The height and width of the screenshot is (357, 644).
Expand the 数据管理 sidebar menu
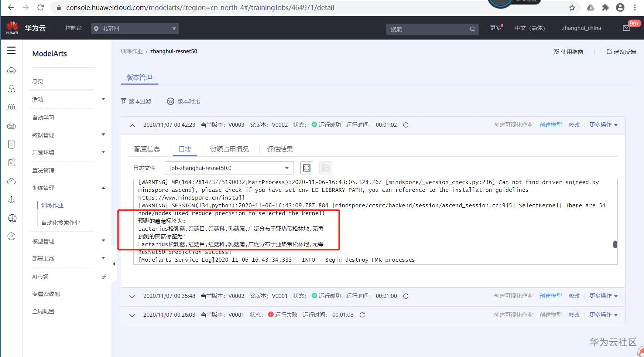pos(103,135)
